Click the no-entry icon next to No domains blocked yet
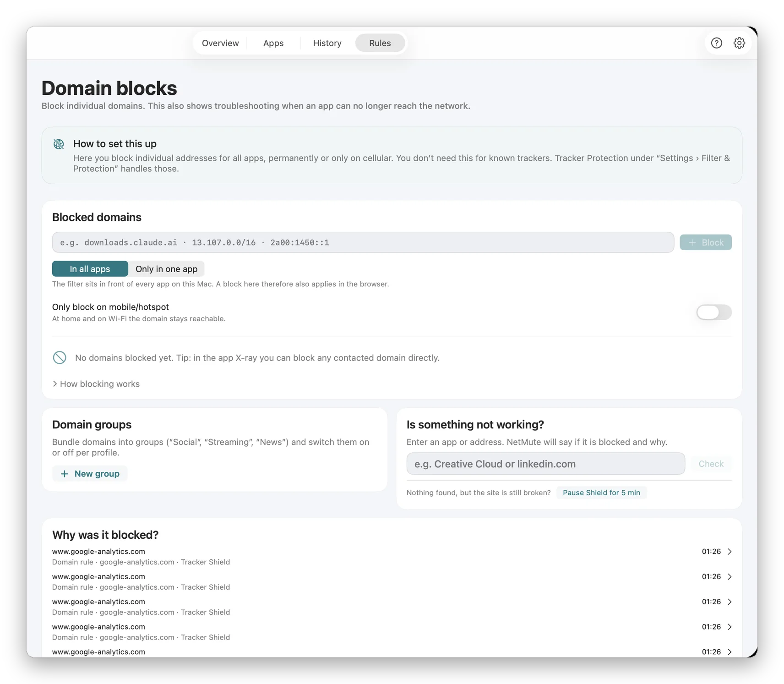The height and width of the screenshot is (684, 784). pos(60,358)
